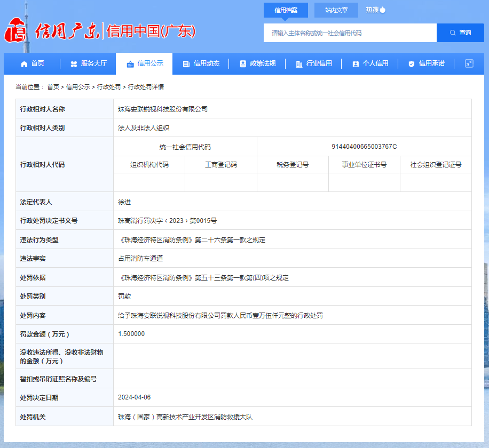Click the 社会组织登记证号 header cell
Screen dimensions: 489x448
tap(436, 164)
